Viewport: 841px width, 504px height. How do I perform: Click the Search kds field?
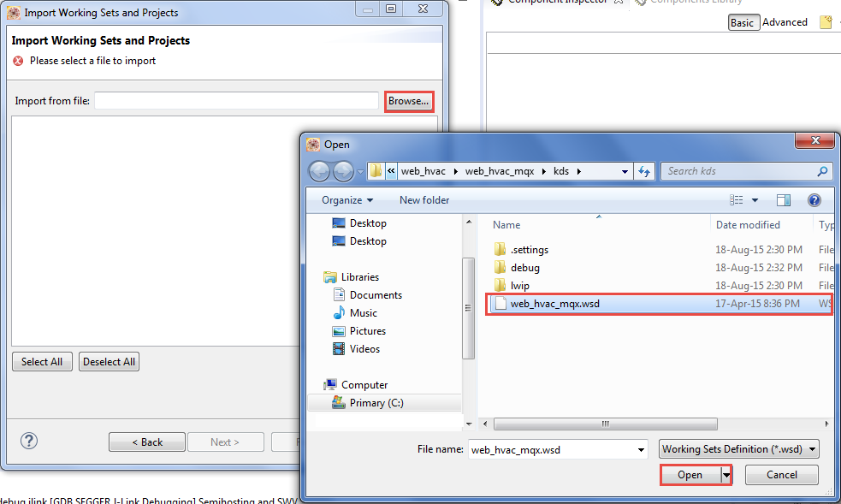tap(737, 171)
